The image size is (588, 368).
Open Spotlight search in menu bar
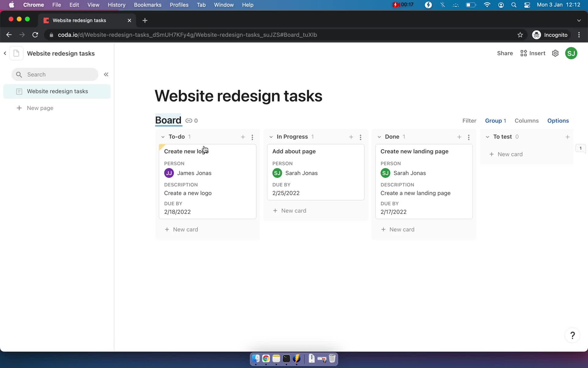click(x=514, y=5)
